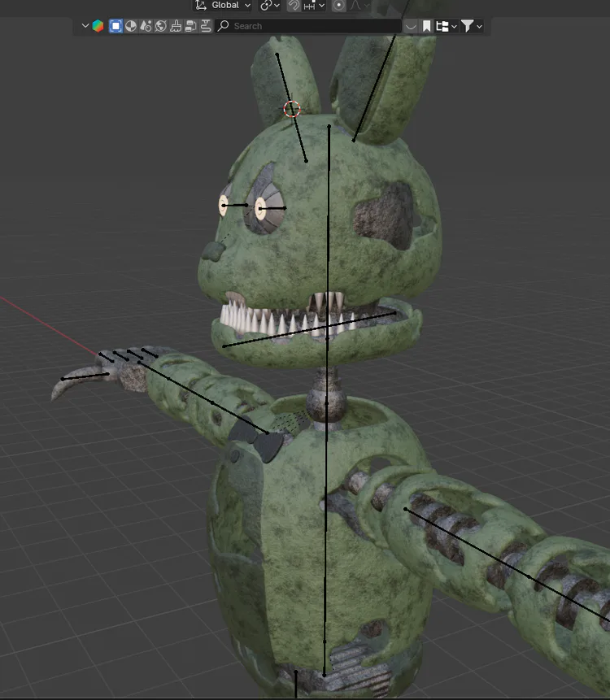This screenshot has height=700, width=610.
Task: Toggle the world globe filter icon
Action: tap(161, 26)
